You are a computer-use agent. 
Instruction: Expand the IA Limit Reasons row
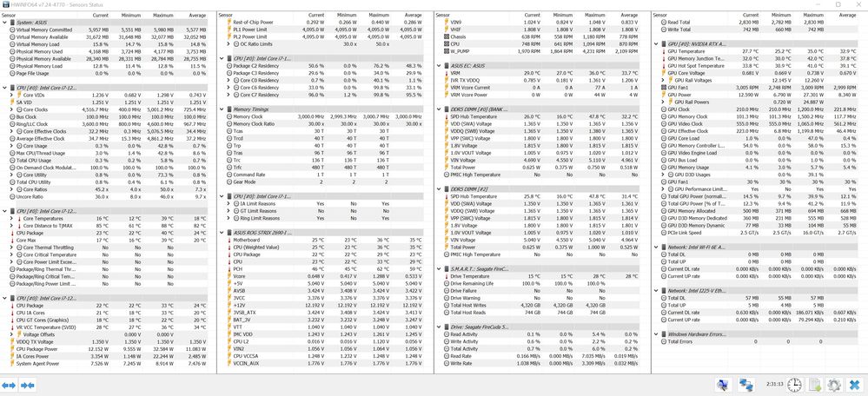229,203
